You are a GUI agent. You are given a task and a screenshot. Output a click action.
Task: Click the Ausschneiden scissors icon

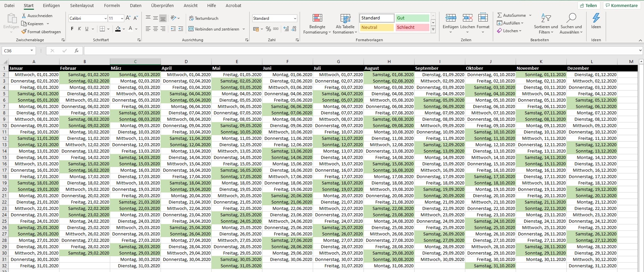click(x=24, y=16)
